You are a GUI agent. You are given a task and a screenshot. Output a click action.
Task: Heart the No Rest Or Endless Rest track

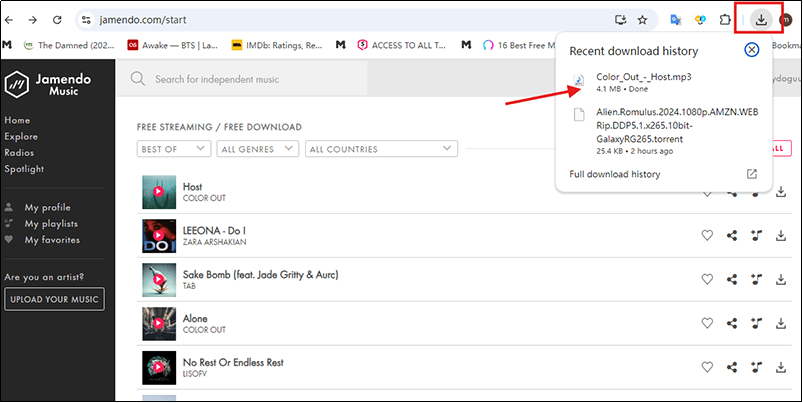coord(707,367)
